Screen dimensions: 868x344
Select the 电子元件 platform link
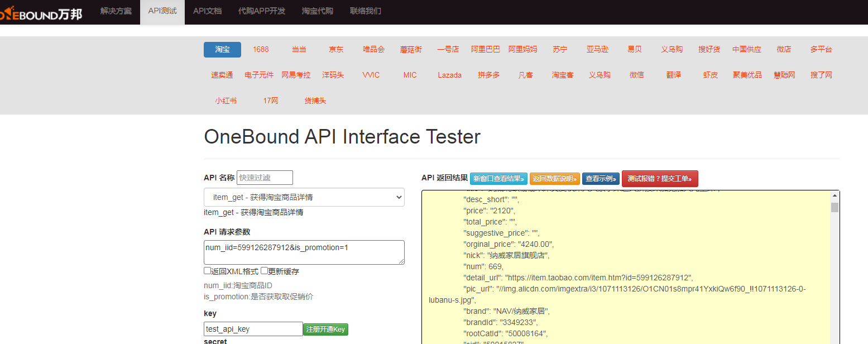click(259, 75)
